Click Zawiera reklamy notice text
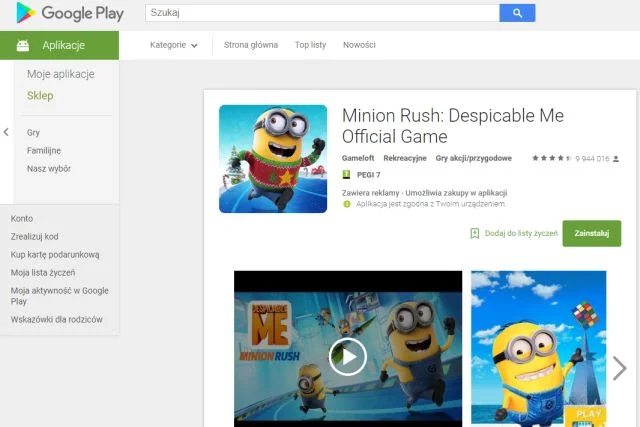This screenshot has height=427, width=640. click(x=371, y=193)
